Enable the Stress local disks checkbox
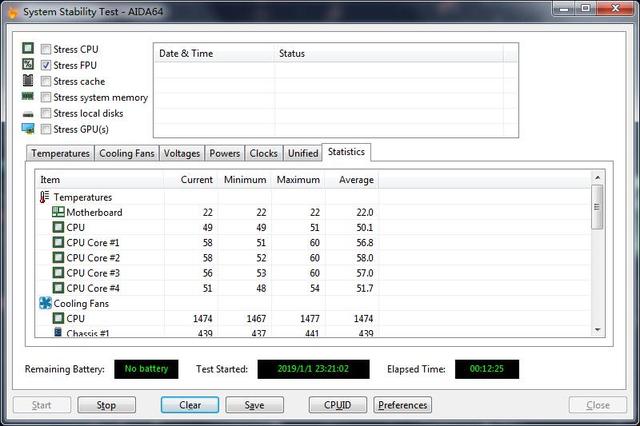 click(46, 113)
